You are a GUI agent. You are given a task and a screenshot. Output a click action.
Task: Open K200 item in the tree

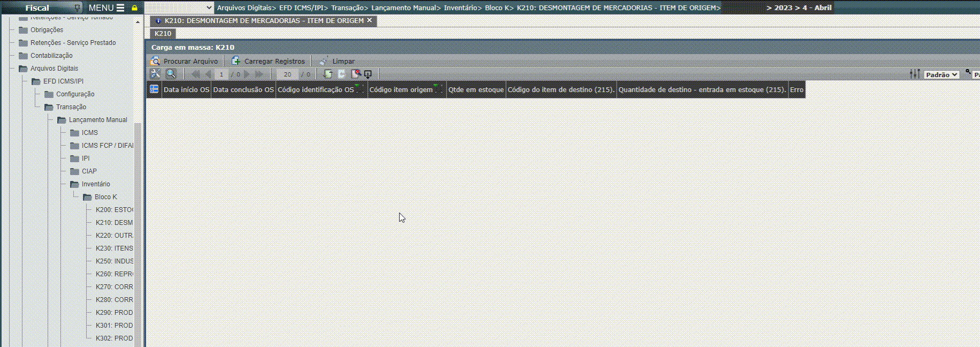[114, 210]
